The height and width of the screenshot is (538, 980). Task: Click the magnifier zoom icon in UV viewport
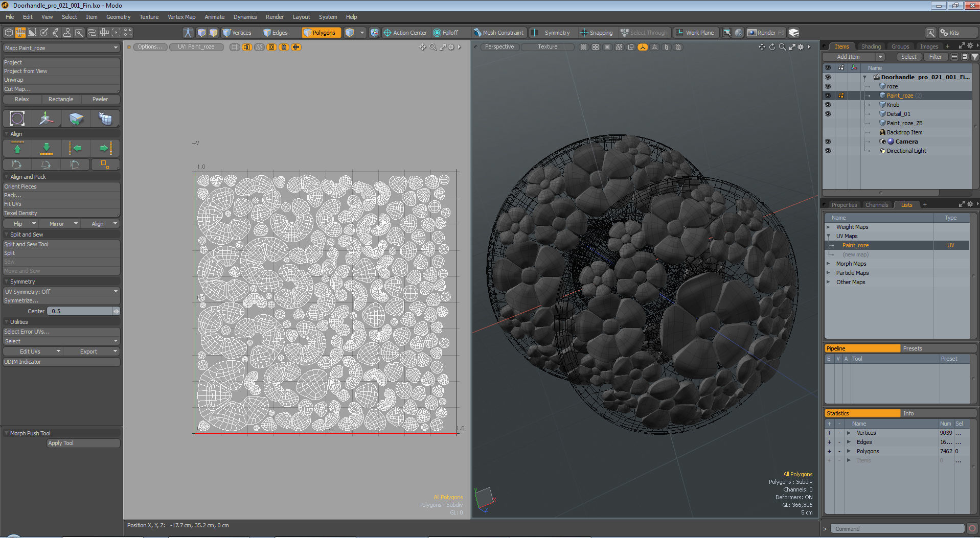click(x=433, y=47)
